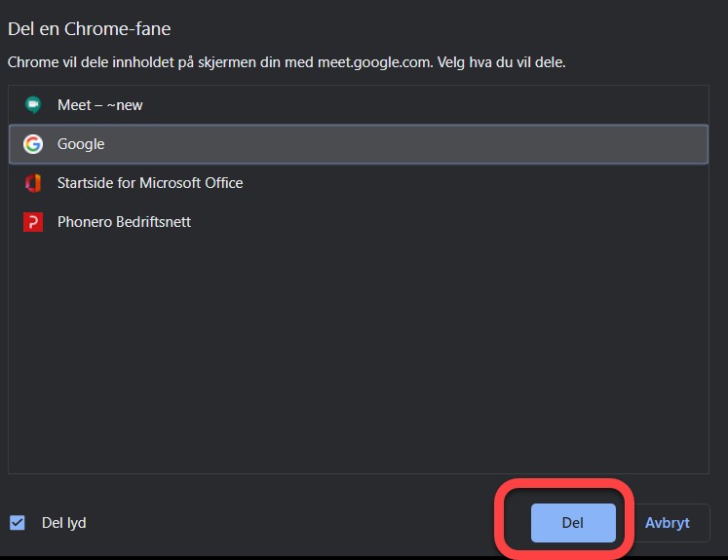Click the green Meet camera icon

pyautogui.click(x=33, y=105)
